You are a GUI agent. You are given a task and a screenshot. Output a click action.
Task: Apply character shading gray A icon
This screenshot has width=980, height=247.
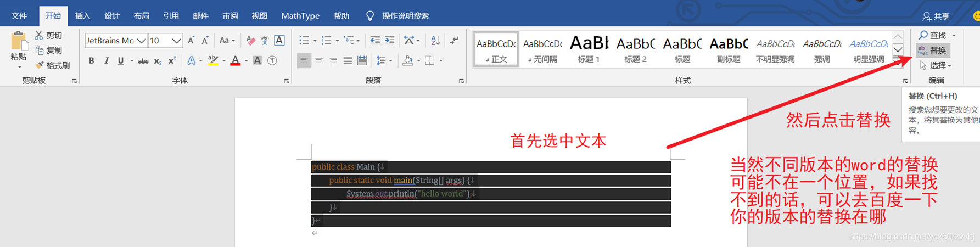pos(257,60)
